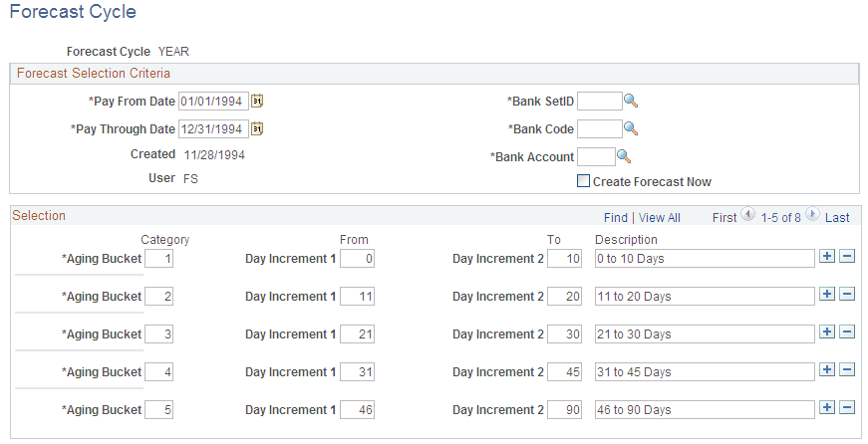
Task: Jump to the Last row link
Action: (x=837, y=217)
